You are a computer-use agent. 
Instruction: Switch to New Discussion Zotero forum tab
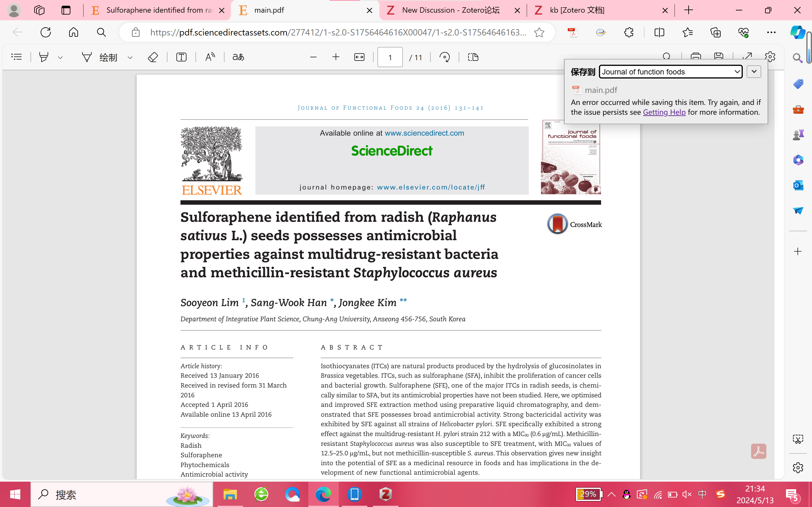[451, 10]
